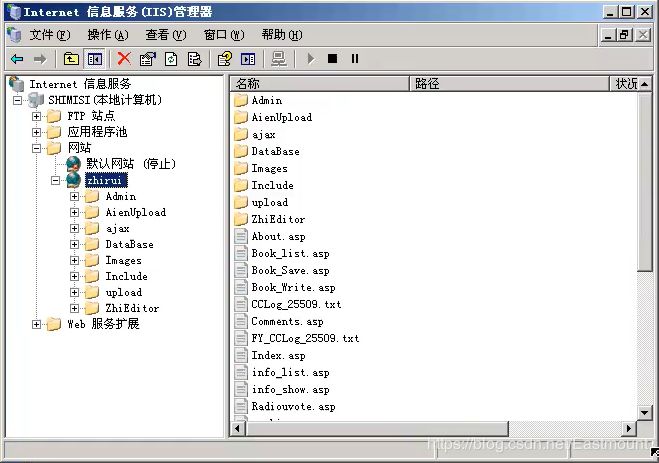Select Book_Write.asp in file list

[293, 287]
